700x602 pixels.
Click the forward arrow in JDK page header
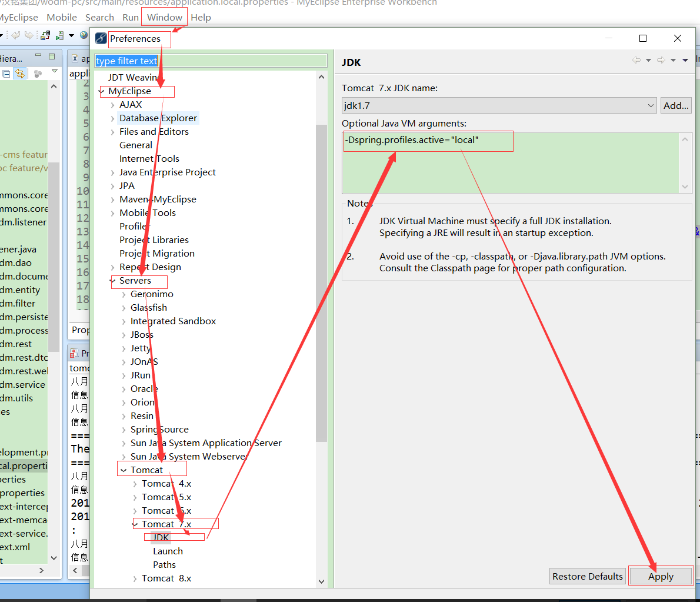[x=661, y=60]
